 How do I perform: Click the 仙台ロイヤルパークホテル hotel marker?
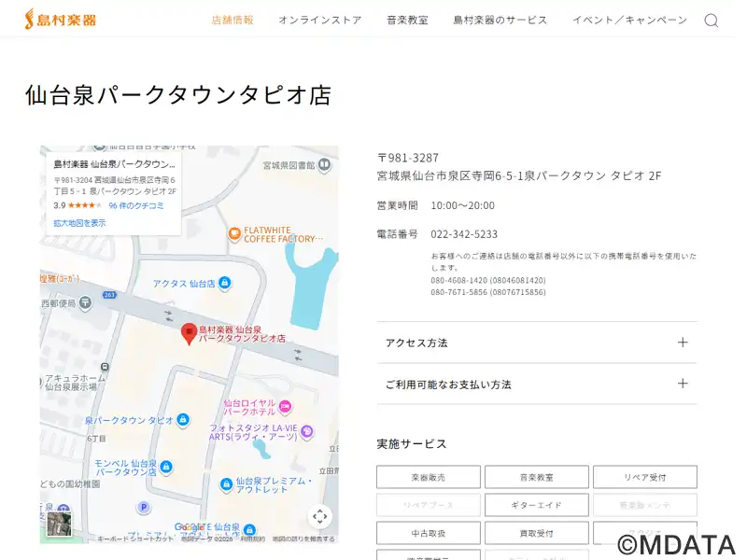point(286,406)
